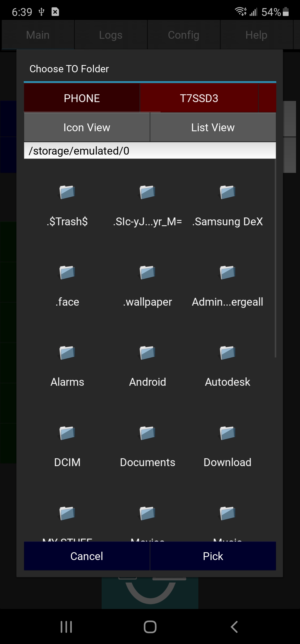Switch to Icon View
The width and height of the screenshot is (300, 644).
click(x=87, y=128)
